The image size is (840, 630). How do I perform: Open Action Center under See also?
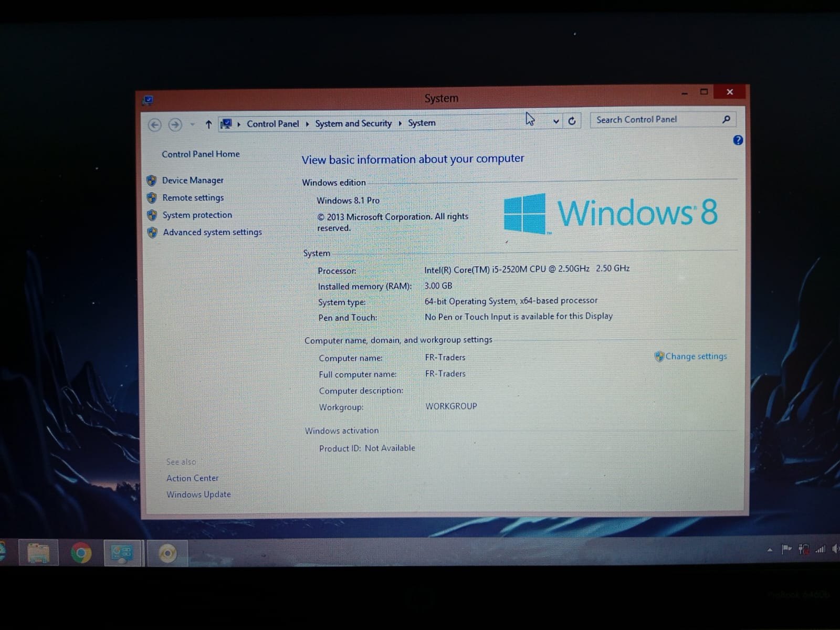[x=192, y=478]
